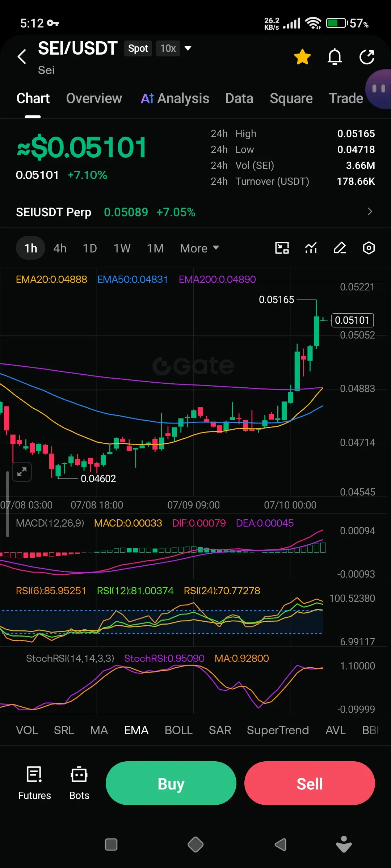Screen dimensions: 391x868
Task: Expand the trading pair dropdown arrow
Action: (x=188, y=48)
